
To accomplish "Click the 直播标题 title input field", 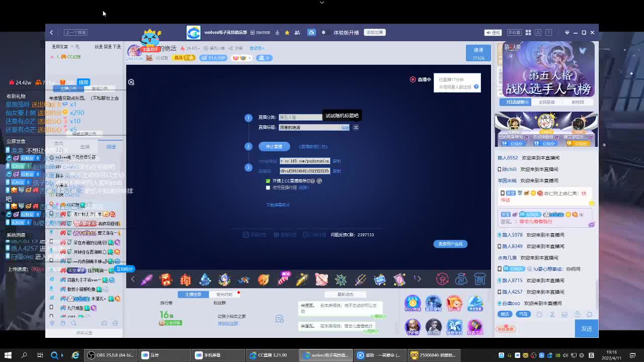I will coord(309,127).
